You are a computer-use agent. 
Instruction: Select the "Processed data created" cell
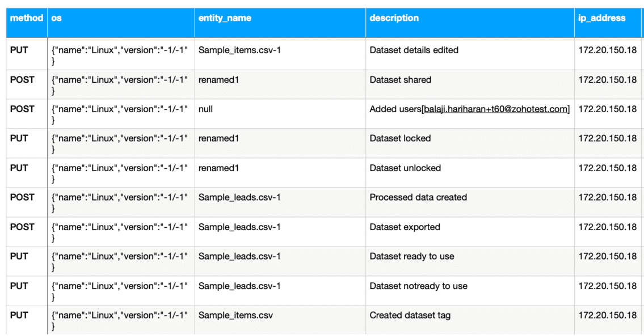coord(418,198)
